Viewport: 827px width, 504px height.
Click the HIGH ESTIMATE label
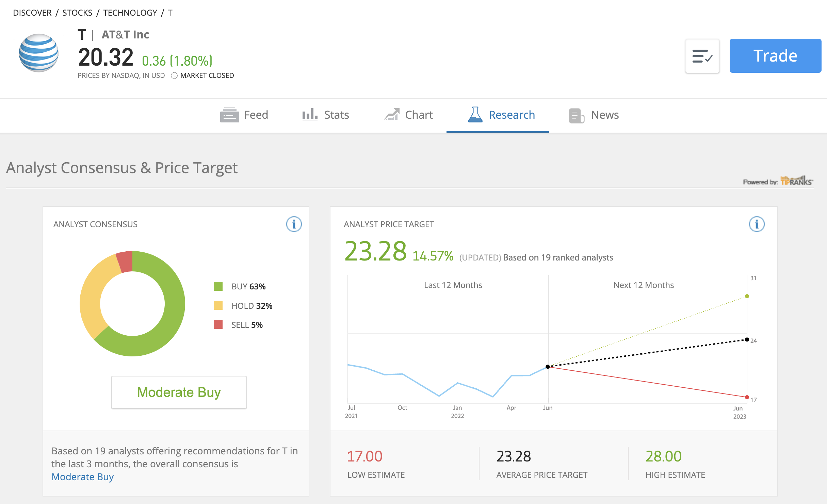[x=675, y=475]
